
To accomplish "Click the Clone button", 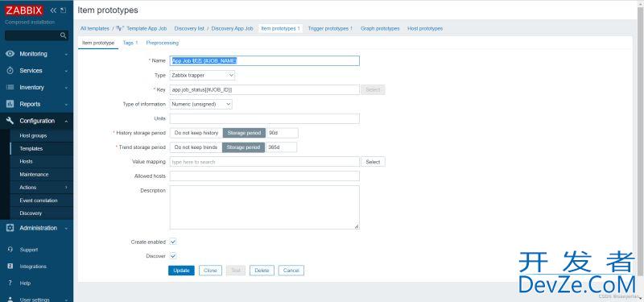I will [x=210, y=271].
